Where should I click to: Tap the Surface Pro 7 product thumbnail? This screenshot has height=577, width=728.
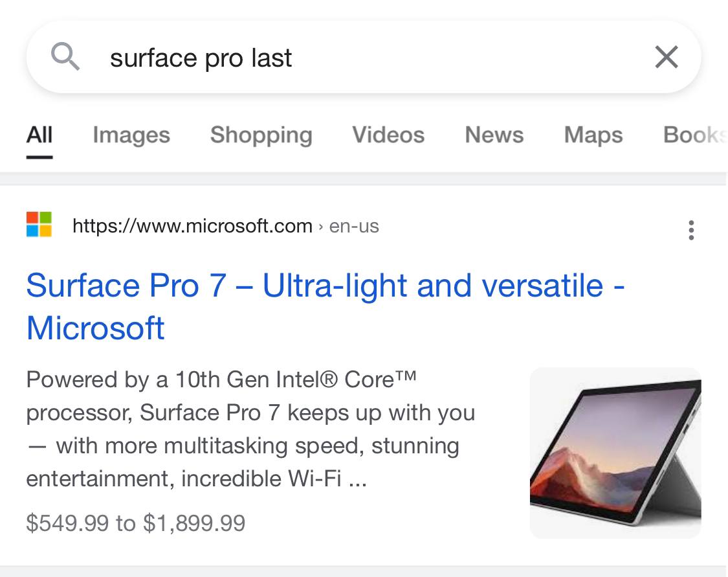tap(615, 453)
